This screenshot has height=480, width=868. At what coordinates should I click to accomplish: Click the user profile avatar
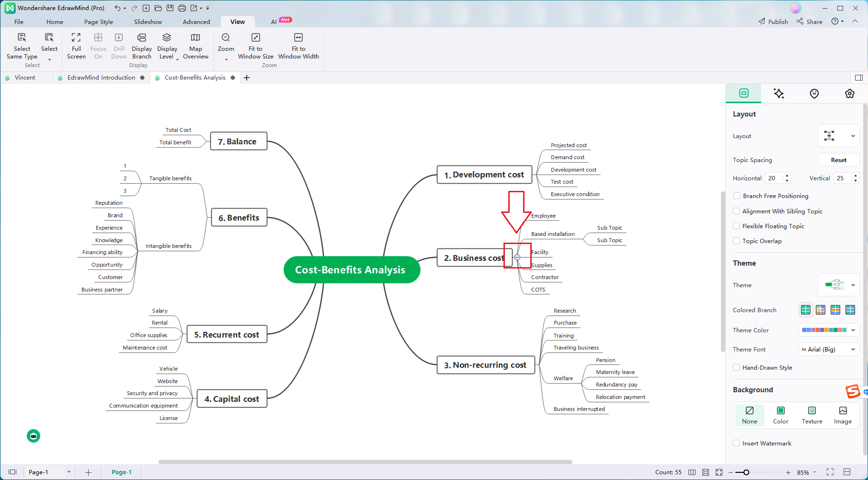796,8
